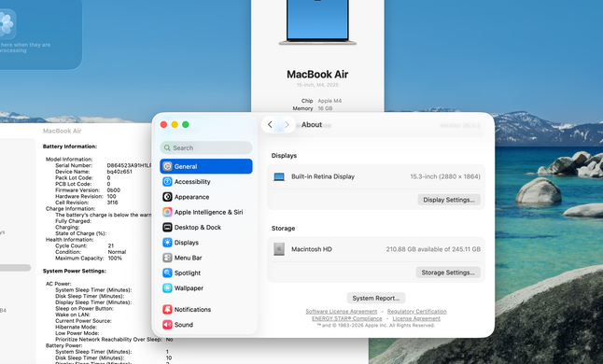Screen dimensions: 603x364
Task: Open the General settings pane
Action: 206,166
